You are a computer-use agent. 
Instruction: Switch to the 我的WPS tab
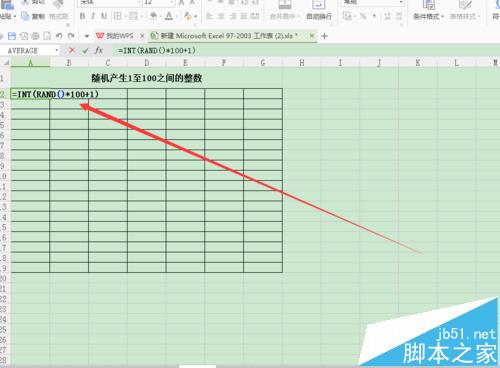pos(116,36)
